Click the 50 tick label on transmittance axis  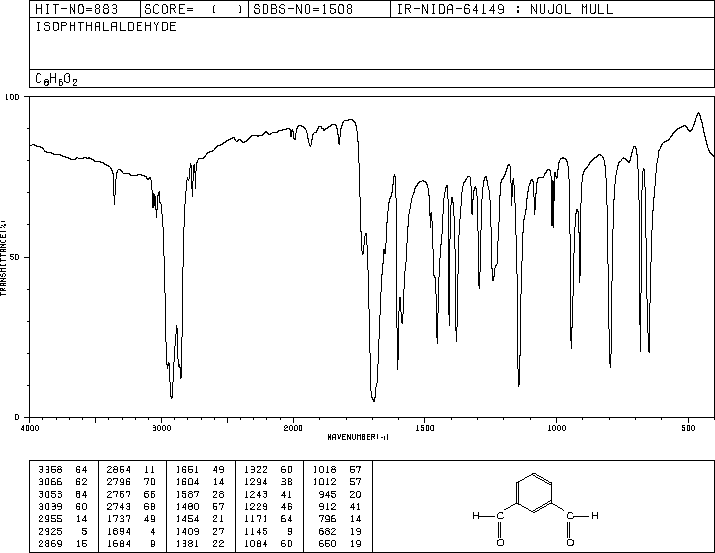[x=15, y=257]
